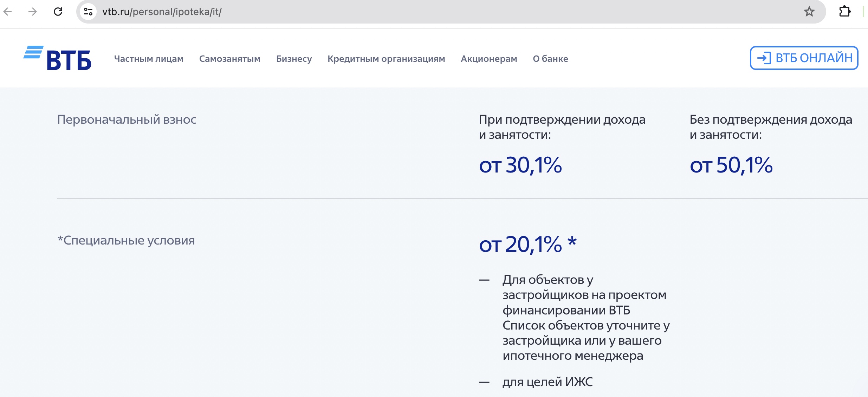Navigate to Акционерам page
Screen dimensions: 868x397
click(x=489, y=59)
